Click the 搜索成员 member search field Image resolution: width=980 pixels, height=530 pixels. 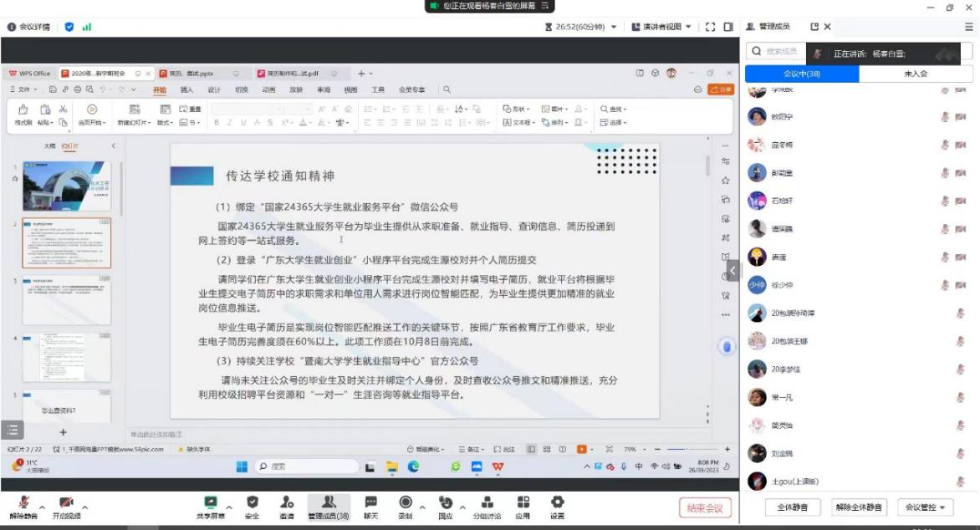(x=778, y=52)
